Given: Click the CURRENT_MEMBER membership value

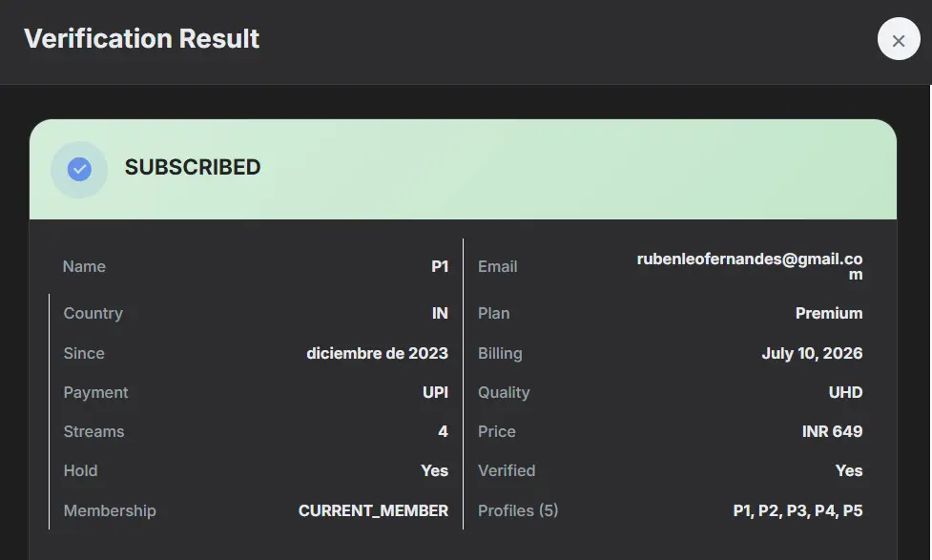Looking at the screenshot, I should pos(373,510).
